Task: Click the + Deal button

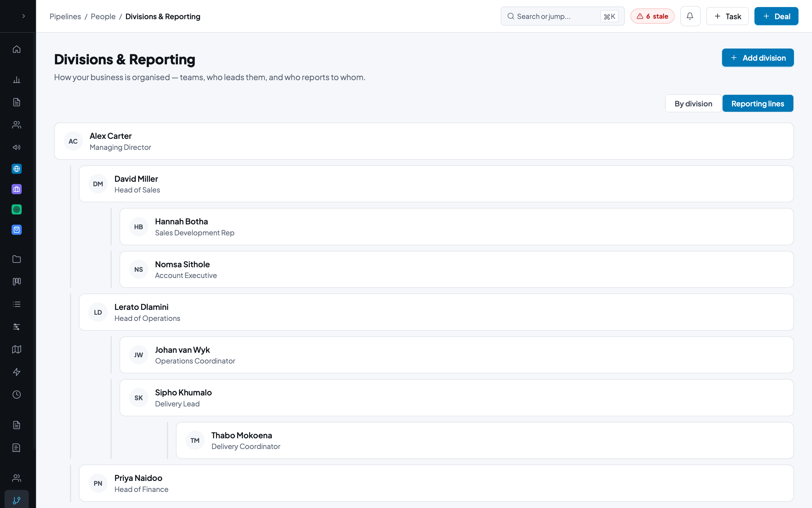Action: click(x=776, y=16)
